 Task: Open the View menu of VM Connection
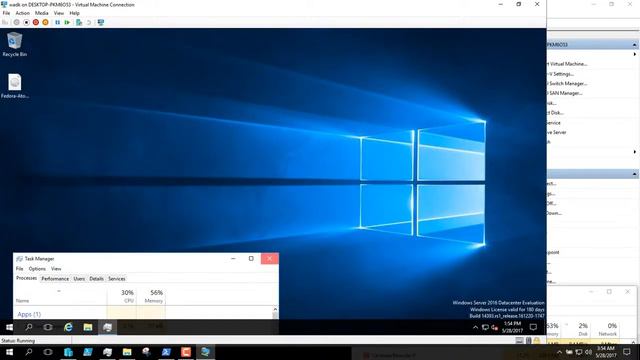coord(59,13)
